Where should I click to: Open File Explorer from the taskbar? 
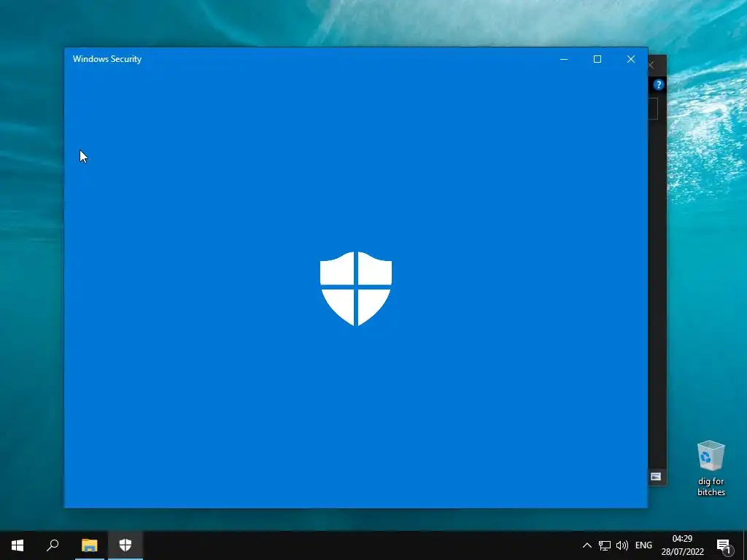(x=89, y=545)
